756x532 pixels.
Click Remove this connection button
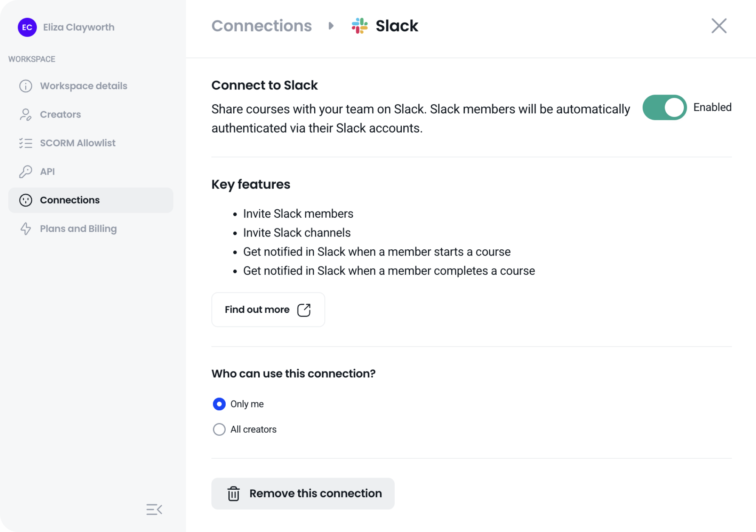(303, 493)
